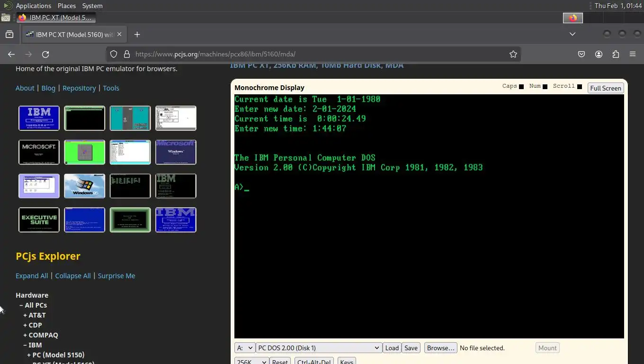The height and width of the screenshot is (364, 644).
Task: Open the lavender Program Manager thumbnail
Action: point(39,186)
